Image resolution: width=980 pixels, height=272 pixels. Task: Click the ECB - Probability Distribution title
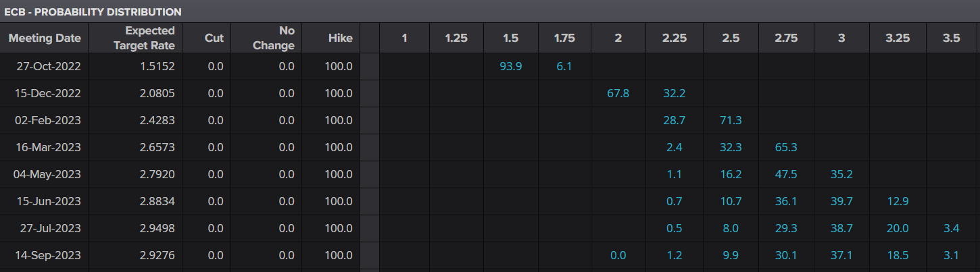(x=93, y=11)
